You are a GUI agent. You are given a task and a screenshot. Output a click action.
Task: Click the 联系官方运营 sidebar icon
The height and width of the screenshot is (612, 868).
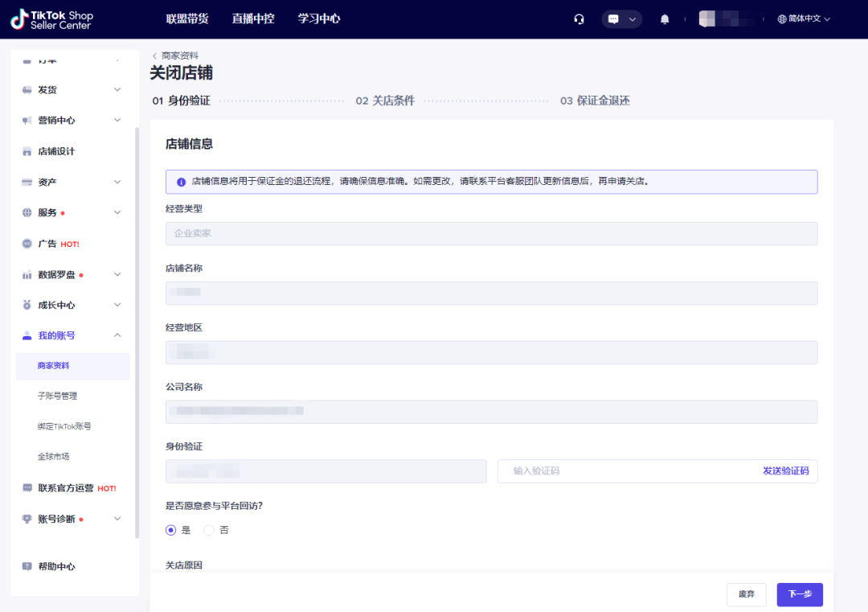[x=27, y=488]
